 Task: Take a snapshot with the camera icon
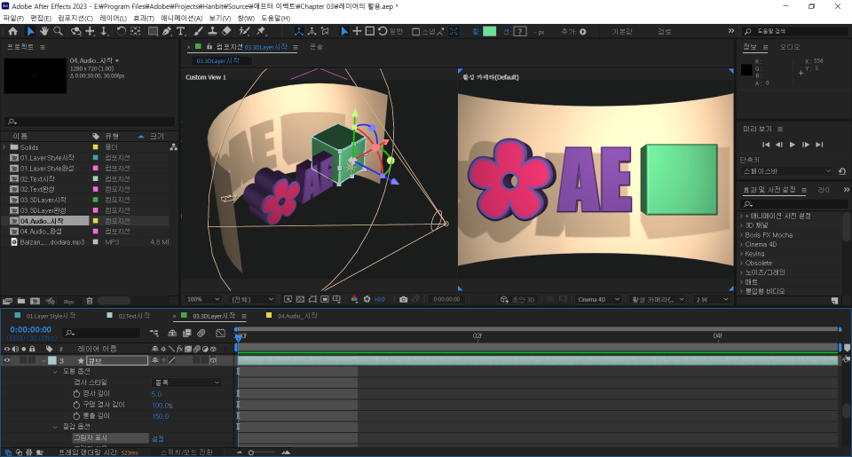pos(403,299)
